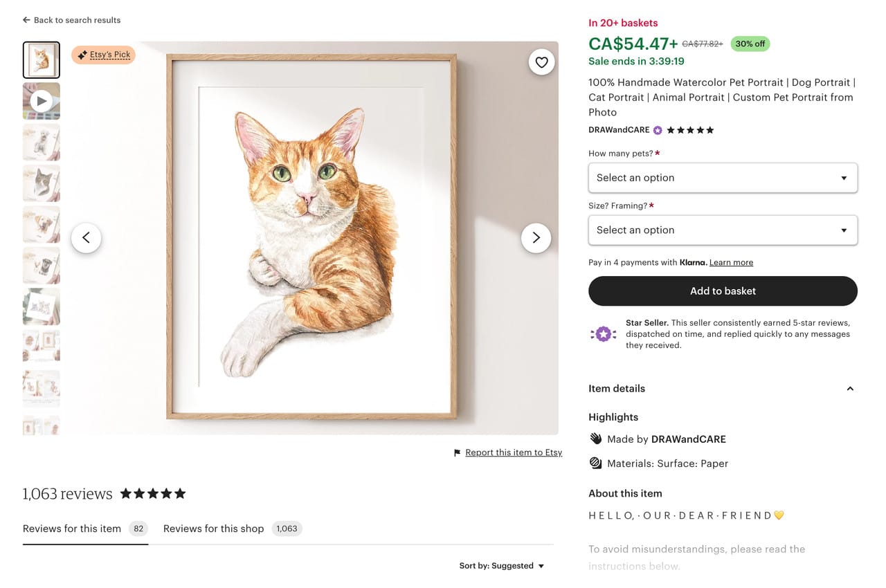Screen dimensions: 886x588
Task: Open the How many pets dropdown
Action: click(723, 178)
